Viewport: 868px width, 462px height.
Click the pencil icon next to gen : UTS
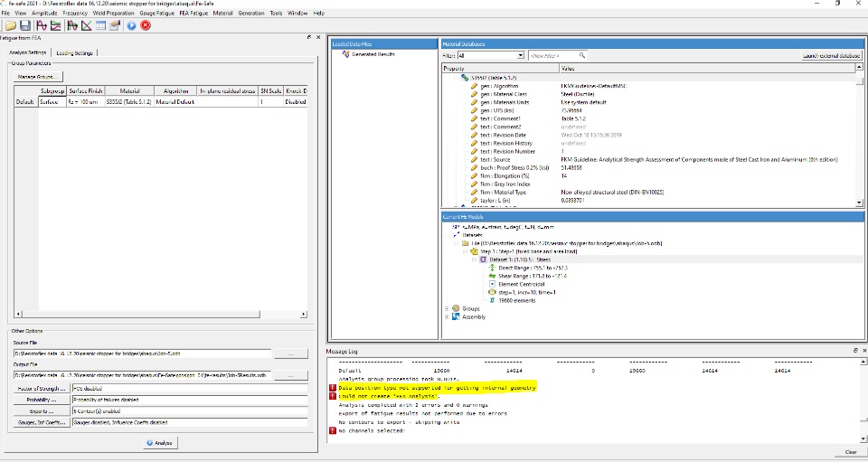coord(474,110)
